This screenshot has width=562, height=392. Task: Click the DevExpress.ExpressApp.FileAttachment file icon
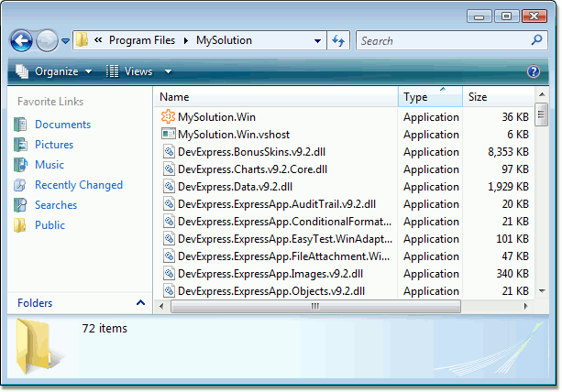pyautogui.click(x=169, y=256)
